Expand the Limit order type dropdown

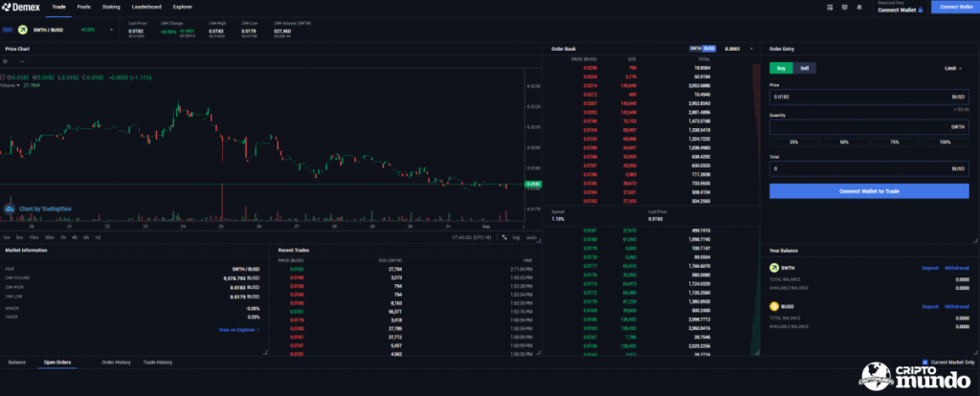click(x=952, y=68)
